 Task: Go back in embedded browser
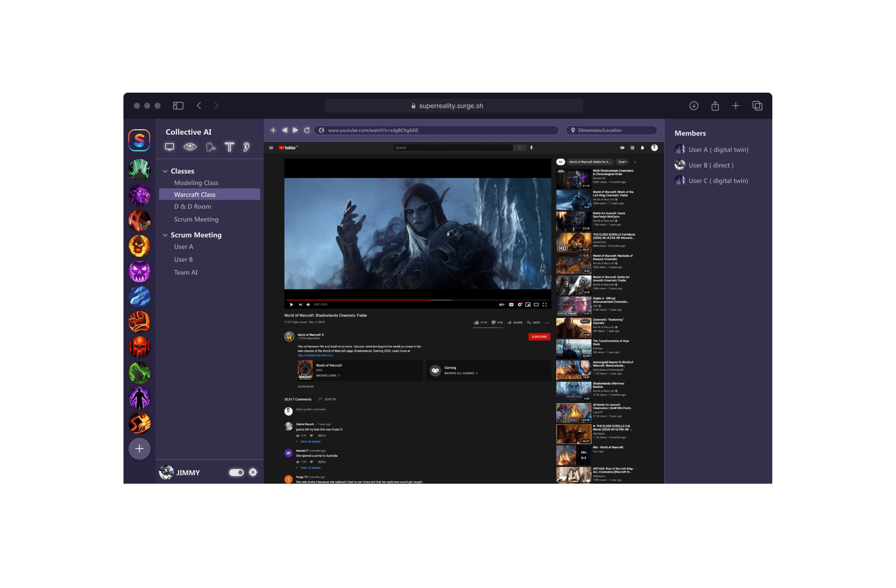pyautogui.click(x=285, y=130)
